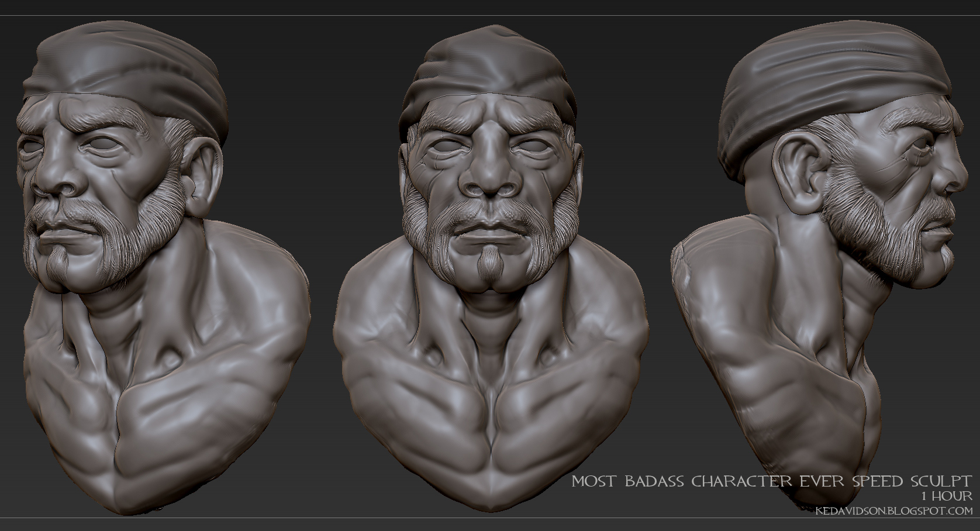The width and height of the screenshot is (980, 531).
Task: Click the 'MOST BADASS CHARACTER EVER SPEED SCULPT' title text
Action: coord(772,481)
